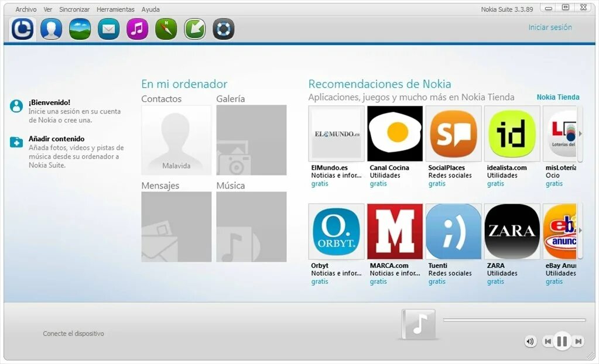The width and height of the screenshot is (599, 364).
Task: Click the SocialPlaces app title
Action: point(447,168)
